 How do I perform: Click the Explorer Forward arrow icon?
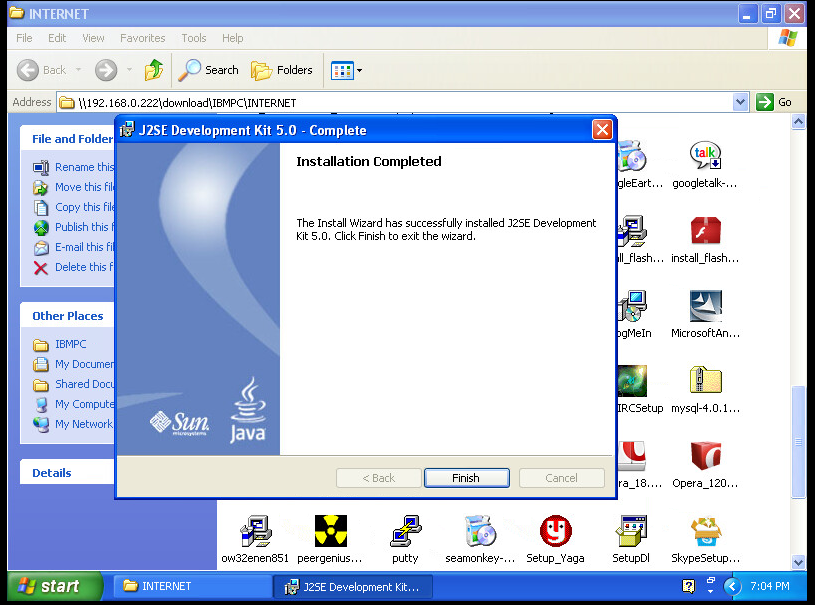[106, 70]
